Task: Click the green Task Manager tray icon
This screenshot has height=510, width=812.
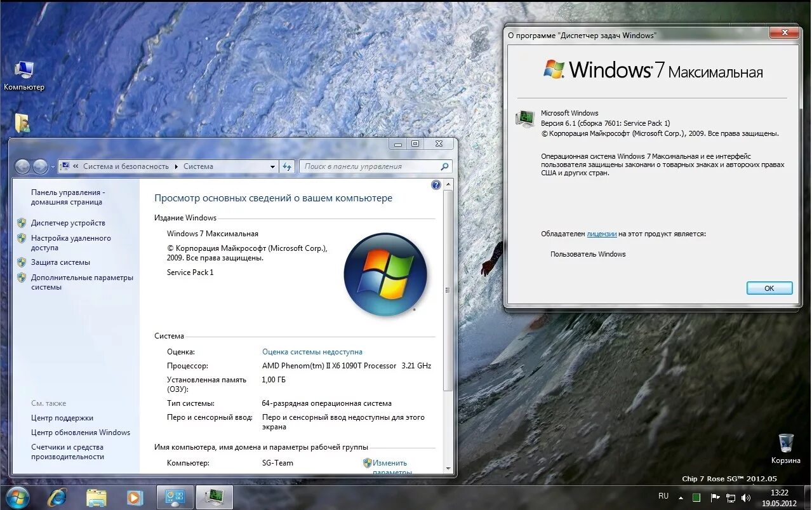Action: pyautogui.click(x=696, y=497)
